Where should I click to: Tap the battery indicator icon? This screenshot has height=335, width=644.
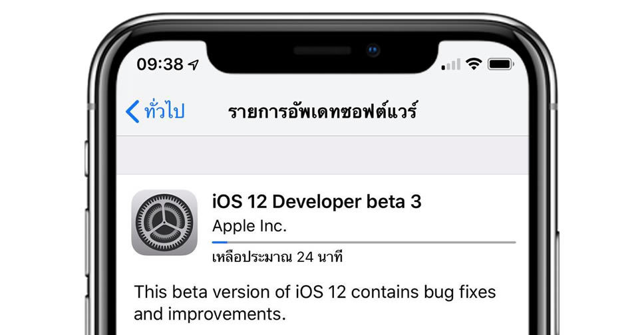tap(501, 64)
